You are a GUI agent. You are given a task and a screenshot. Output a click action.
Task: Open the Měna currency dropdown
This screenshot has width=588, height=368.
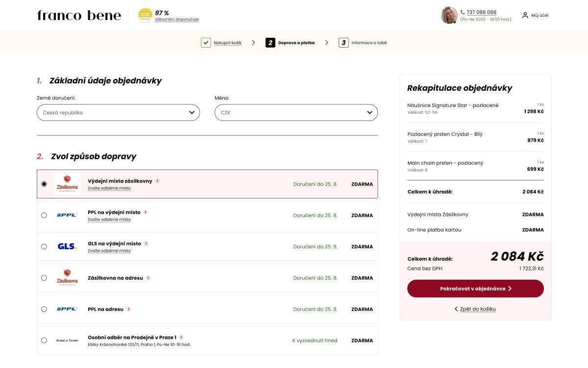coord(296,112)
